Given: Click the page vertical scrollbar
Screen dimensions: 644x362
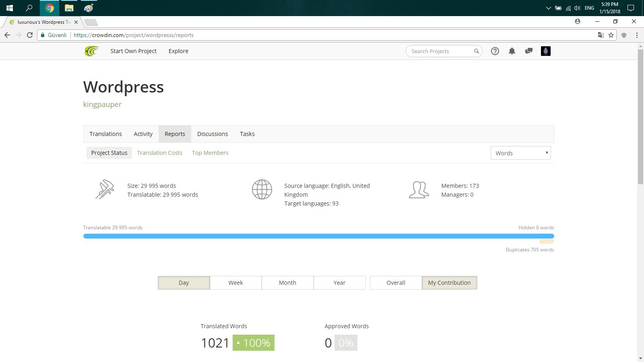Looking at the screenshot, I should pos(640,117).
